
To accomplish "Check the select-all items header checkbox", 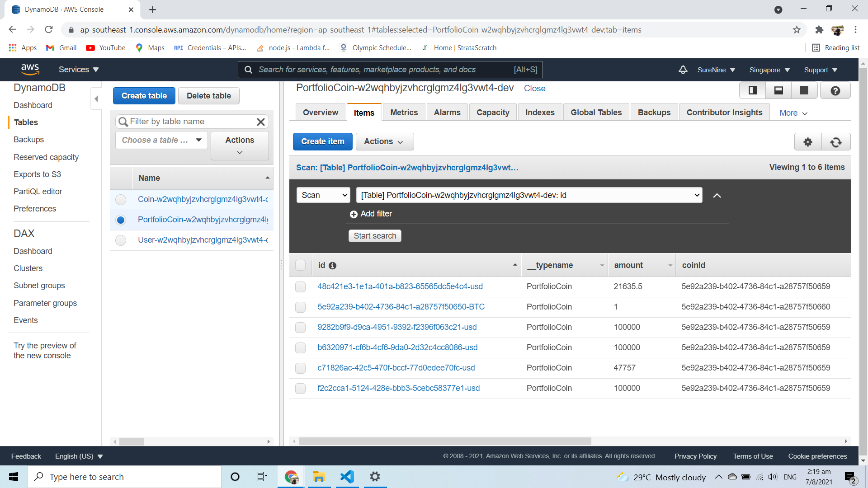I will click(x=300, y=265).
